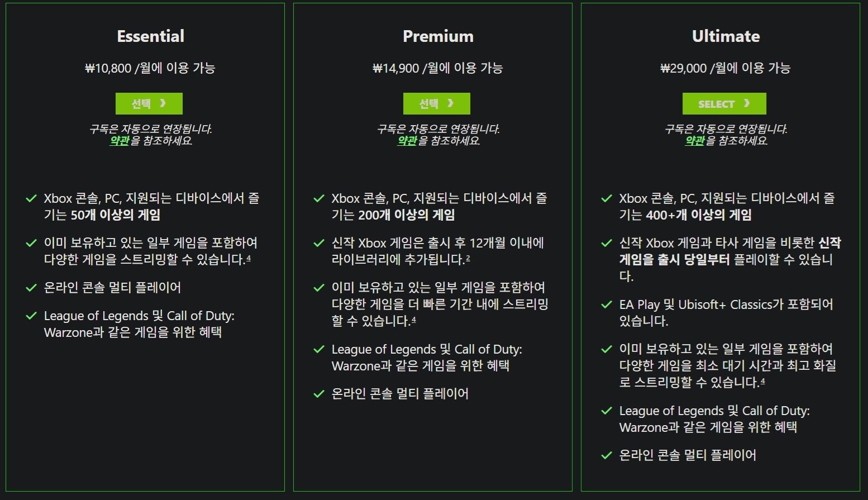Screen dimensions: 868x500
Task: Click the checkmark beside Ultimate 400+개 이상의 게임
Action: 607,198
